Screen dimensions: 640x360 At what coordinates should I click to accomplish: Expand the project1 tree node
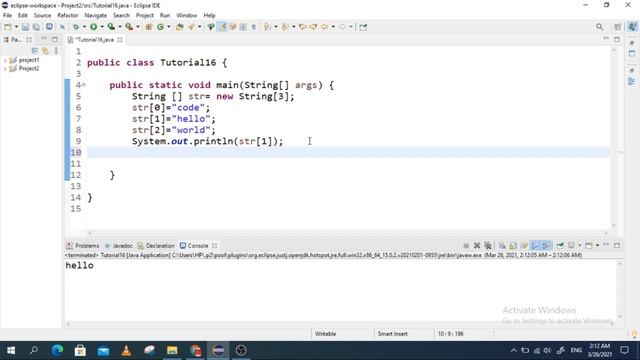pyautogui.click(x=5, y=60)
